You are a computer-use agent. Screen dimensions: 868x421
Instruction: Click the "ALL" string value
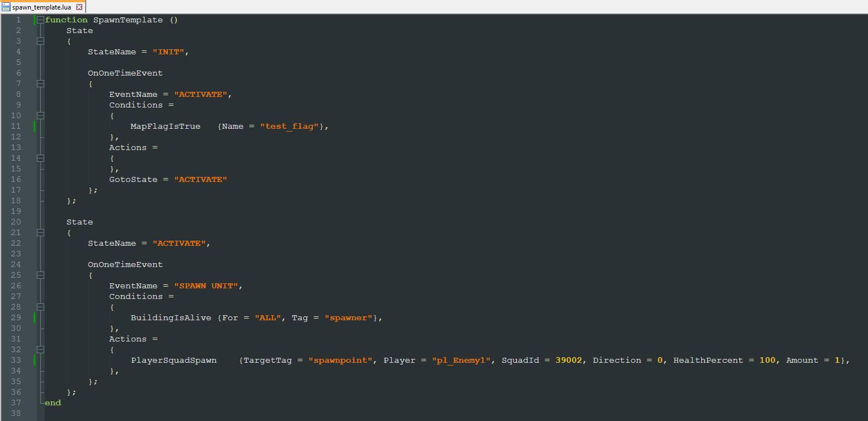point(268,317)
